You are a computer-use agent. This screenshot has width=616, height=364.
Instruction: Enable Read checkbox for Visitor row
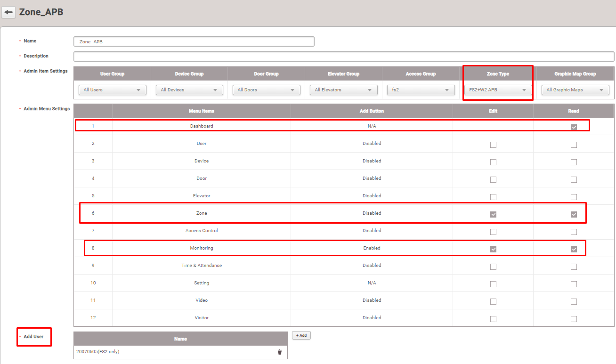point(574,319)
